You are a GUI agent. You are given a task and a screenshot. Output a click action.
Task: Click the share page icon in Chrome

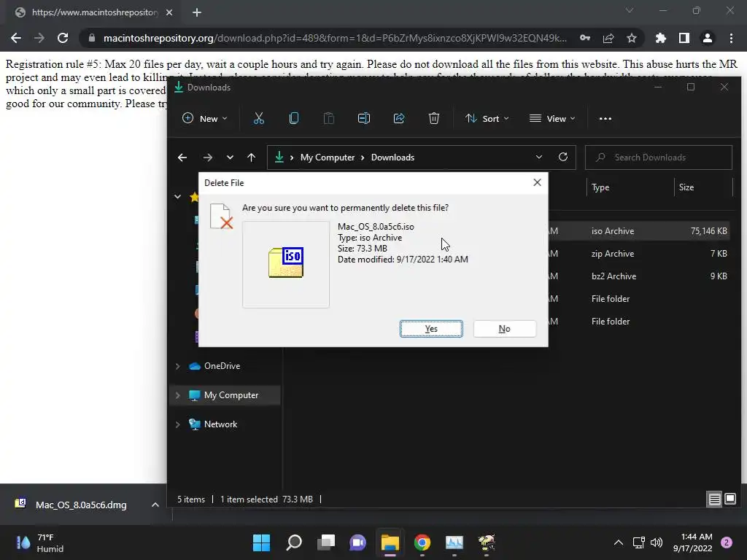[608, 38]
